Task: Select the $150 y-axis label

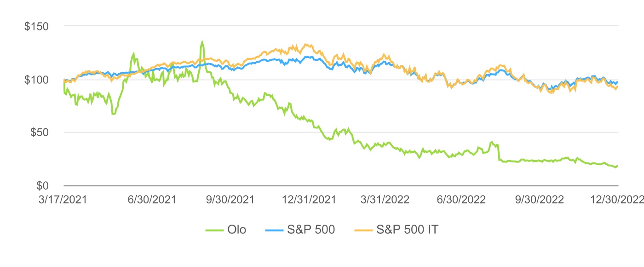Action: pos(37,26)
